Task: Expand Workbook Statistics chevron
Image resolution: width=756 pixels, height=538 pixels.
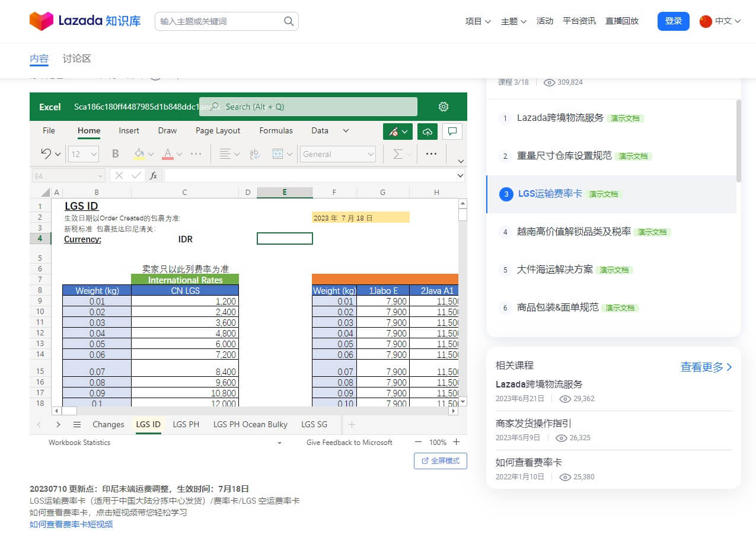Action: coord(279,442)
